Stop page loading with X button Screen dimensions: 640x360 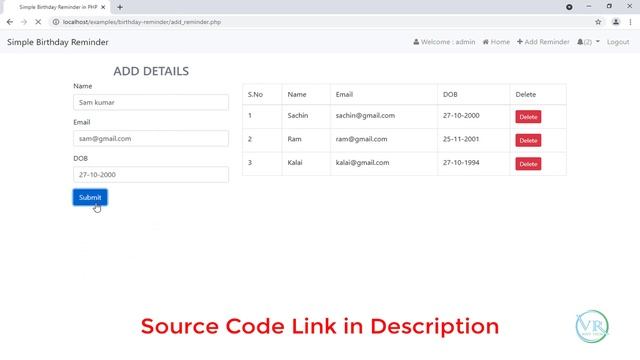[x=38, y=22]
